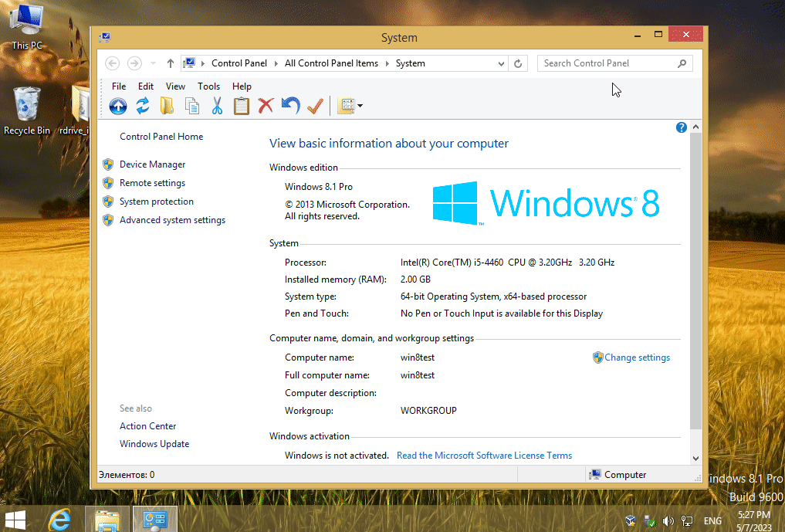Select the This PC desktop icon
785x532 pixels.
point(26,26)
